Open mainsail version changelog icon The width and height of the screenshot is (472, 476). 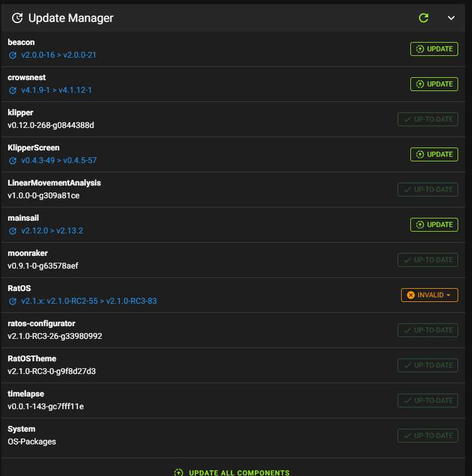click(x=13, y=231)
